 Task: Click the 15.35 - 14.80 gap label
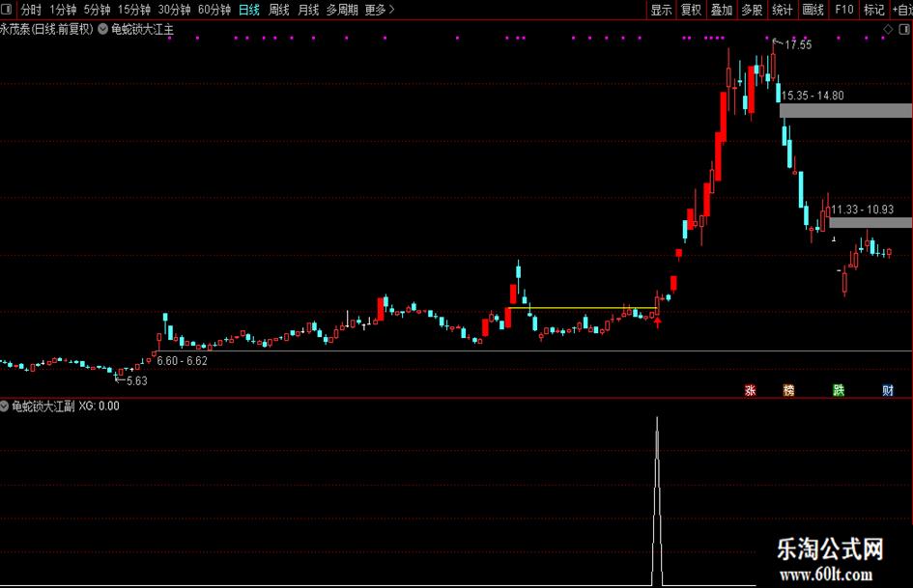click(813, 96)
